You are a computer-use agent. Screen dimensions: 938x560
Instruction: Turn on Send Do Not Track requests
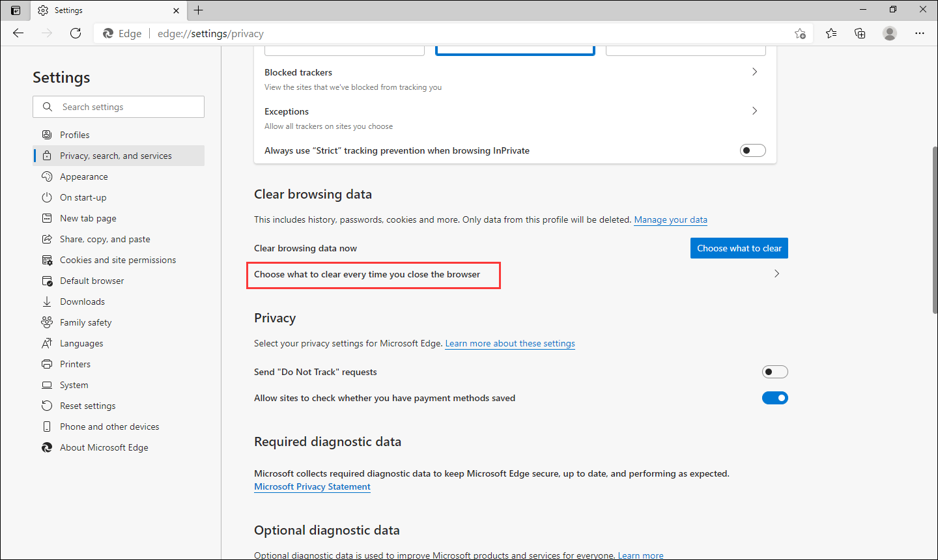pos(775,371)
